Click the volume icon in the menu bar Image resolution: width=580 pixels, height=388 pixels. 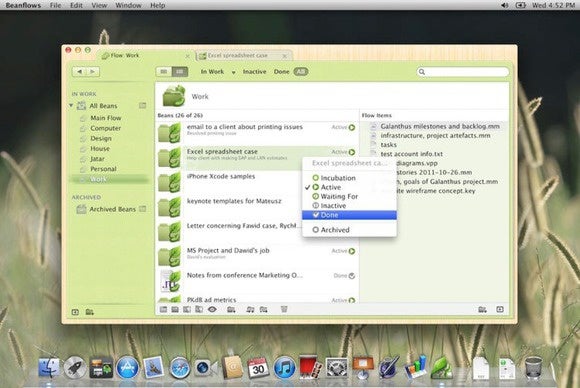pyautogui.click(x=504, y=5)
